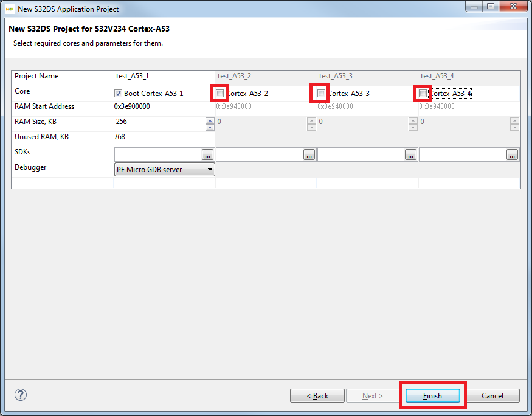Image resolution: width=532 pixels, height=416 pixels.
Task: Go Back to previous wizard page
Action: click(317, 396)
